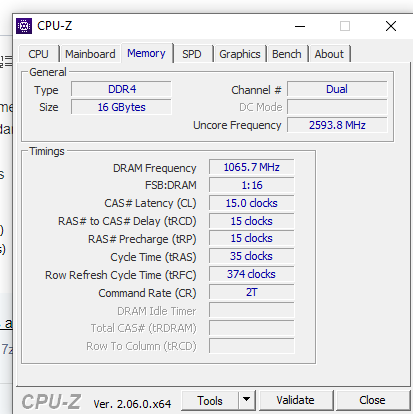Image resolution: width=413 pixels, height=414 pixels.
Task: Click the empty Row To Column field
Action: pyautogui.click(x=252, y=346)
